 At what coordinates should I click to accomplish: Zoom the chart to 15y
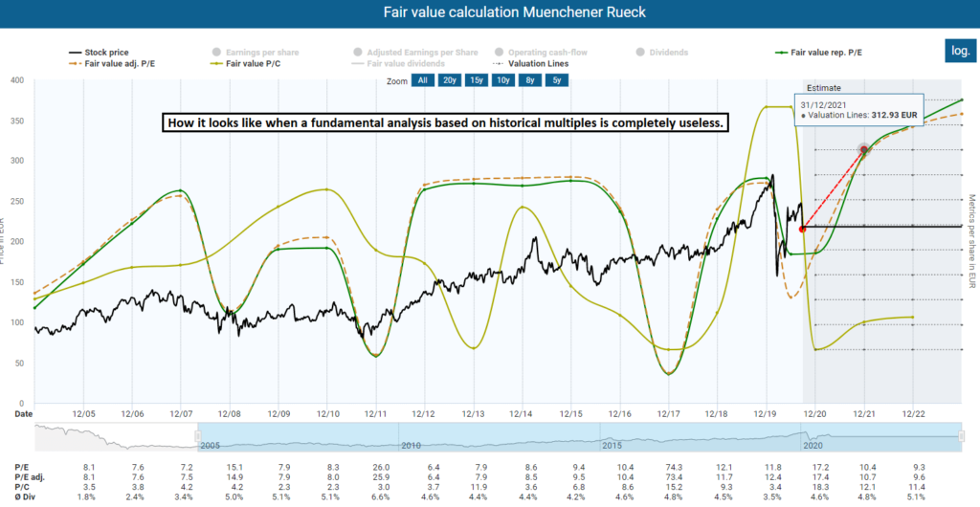(477, 80)
